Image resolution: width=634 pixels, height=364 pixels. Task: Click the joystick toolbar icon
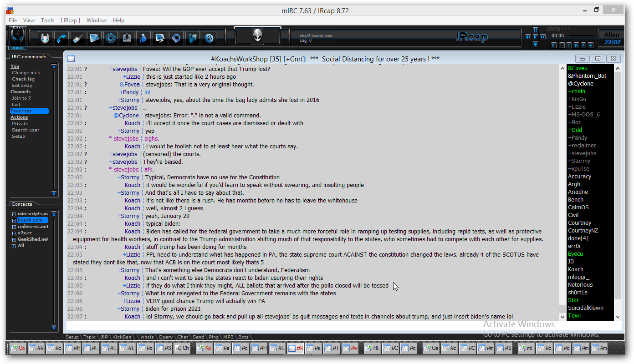click(x=127, y=38)
